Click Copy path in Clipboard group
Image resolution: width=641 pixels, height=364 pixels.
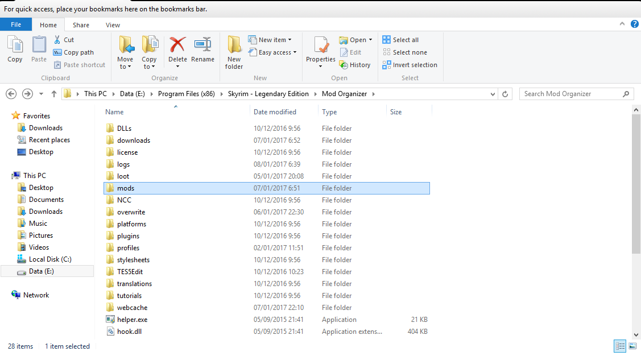coord(74,52)
